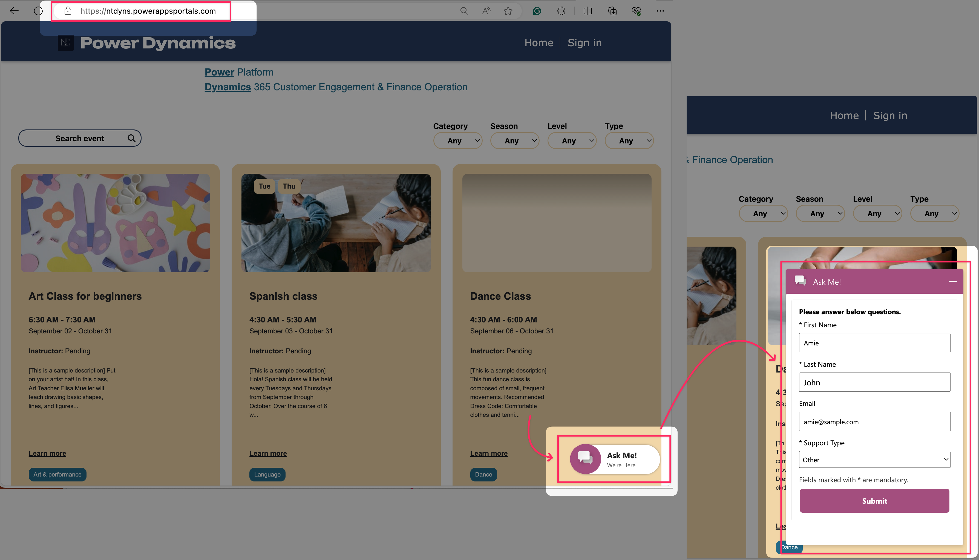Open Learn more under Spanish class
This screenshot has height=560, width=979.
[268, 453]
